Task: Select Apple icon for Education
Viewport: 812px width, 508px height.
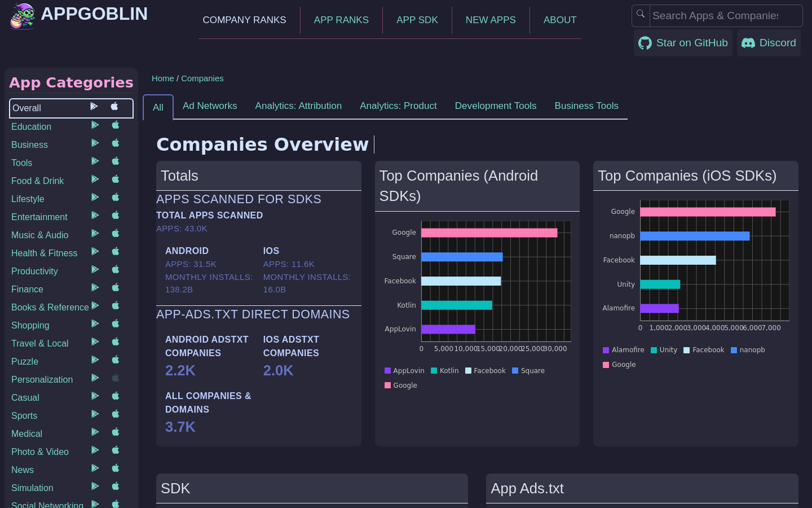Action: click(x=116, y=125)
